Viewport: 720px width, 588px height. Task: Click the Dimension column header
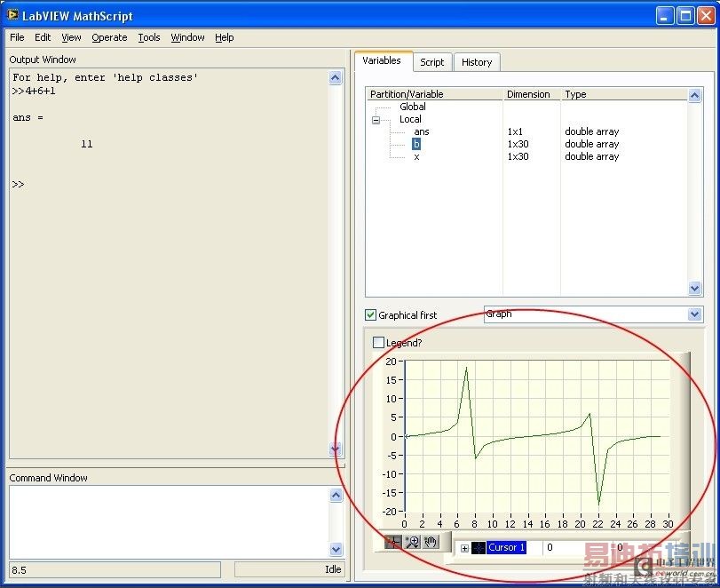(x=532, y=94)
